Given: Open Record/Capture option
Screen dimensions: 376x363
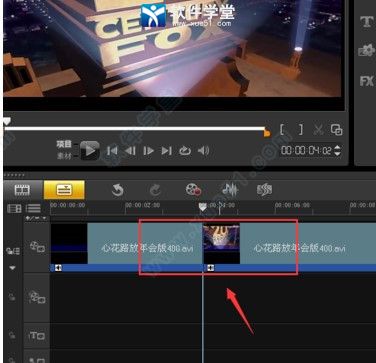Looking at the screenshot, I should 193,190.
